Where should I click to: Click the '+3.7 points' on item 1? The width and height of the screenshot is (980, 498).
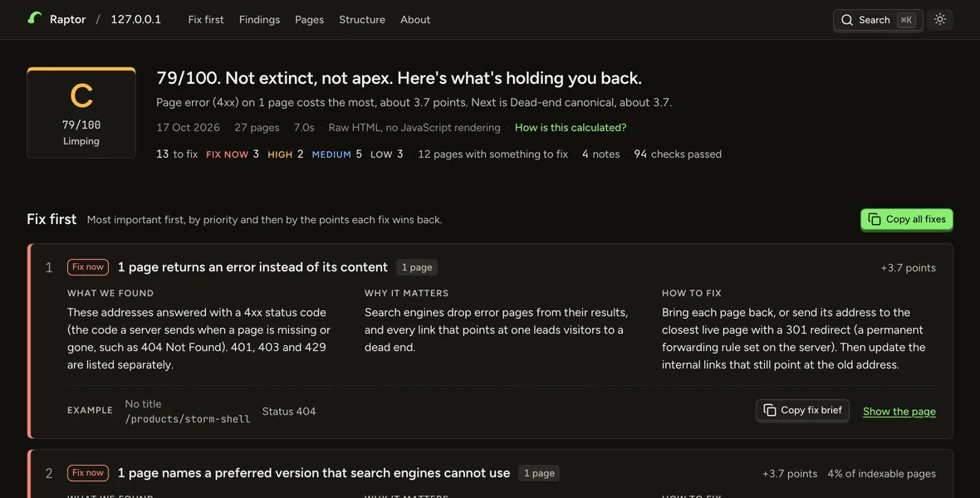[x=908, y=267]
